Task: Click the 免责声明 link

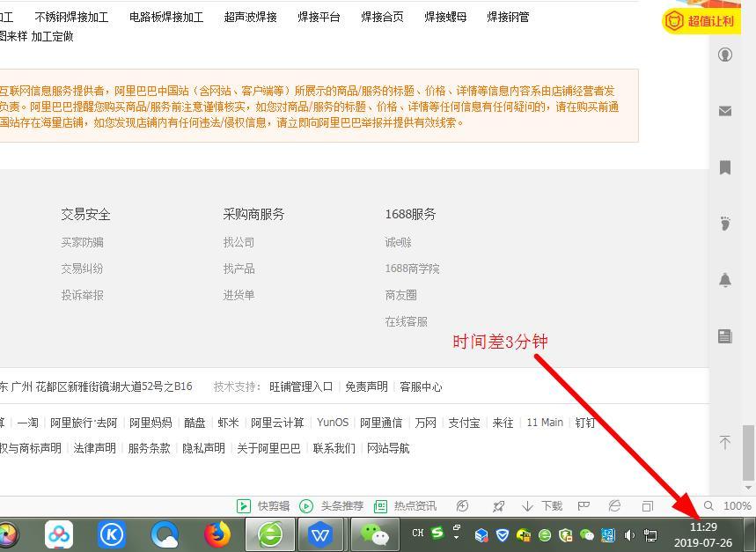Action: tap(366, 386)
